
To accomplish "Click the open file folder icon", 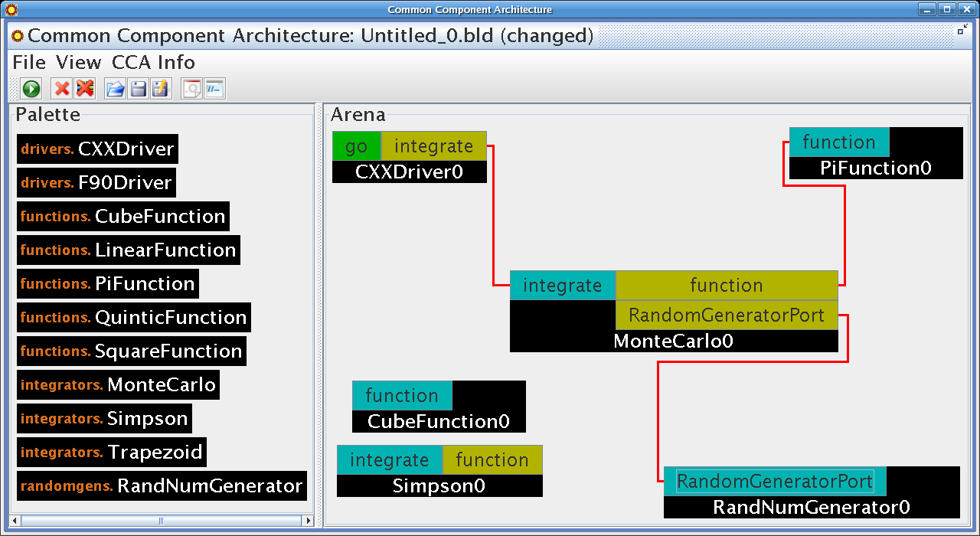I will click(116, 89).
